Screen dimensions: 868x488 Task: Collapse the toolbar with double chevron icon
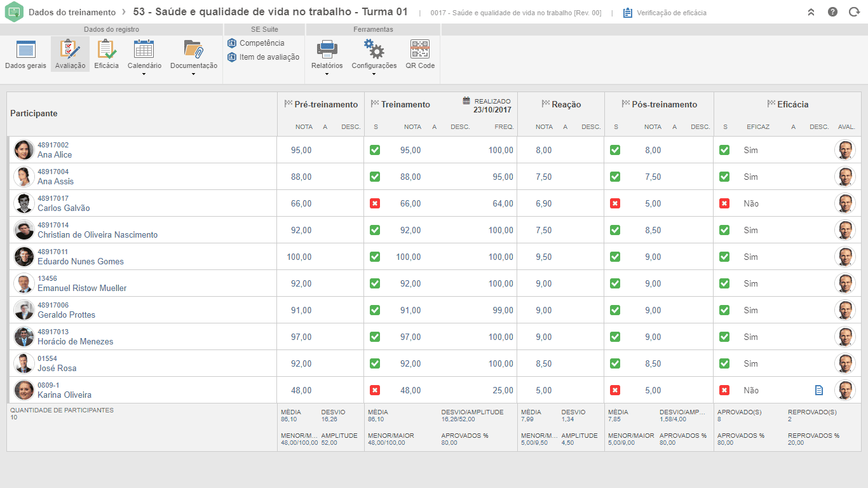pyautogui.click(x=811, y=12)
